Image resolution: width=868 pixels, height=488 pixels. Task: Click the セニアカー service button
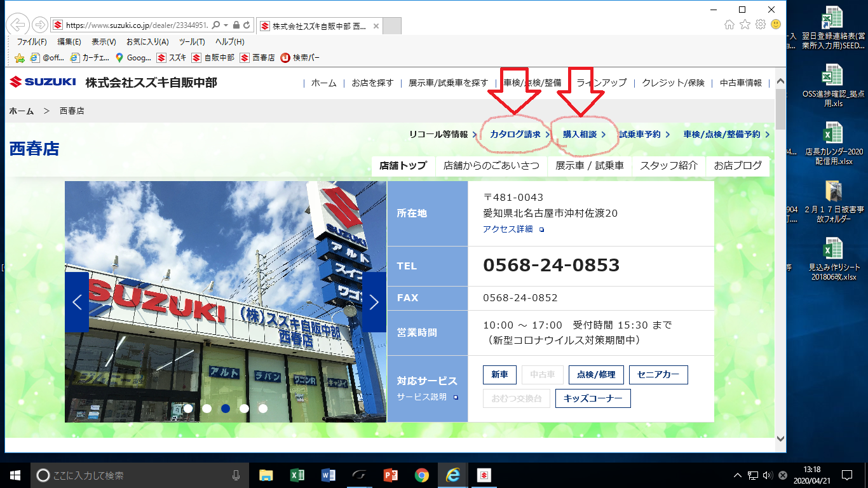658,375
